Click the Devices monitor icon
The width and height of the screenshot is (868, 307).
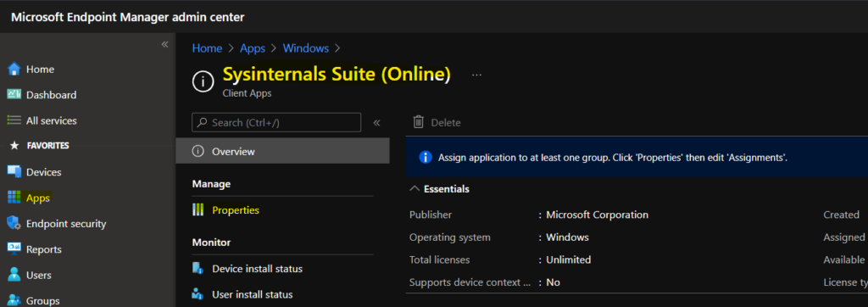(14, 172)
